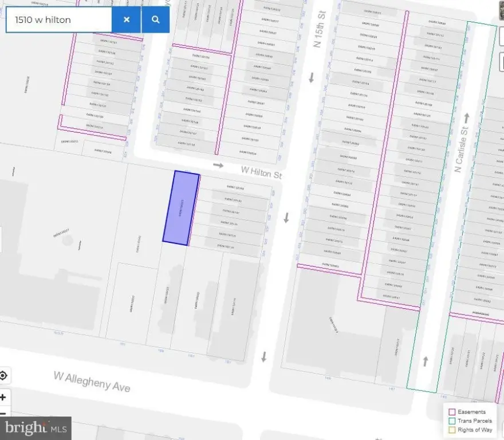This screenshot has height=440, width=504.
Task: Click the Trans Parcels teal legend swatch
Action: [452, 421]
